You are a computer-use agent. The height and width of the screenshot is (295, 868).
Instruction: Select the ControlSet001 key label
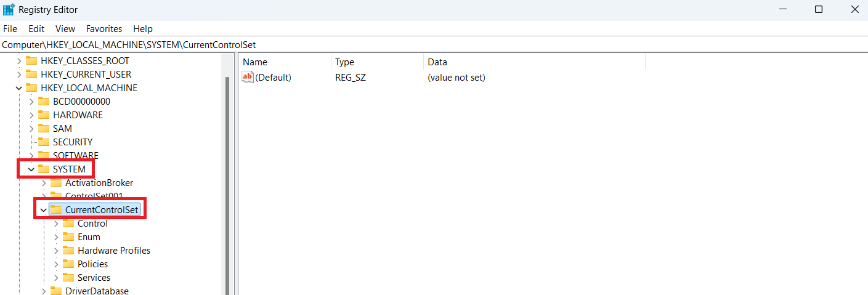[94, 196]
